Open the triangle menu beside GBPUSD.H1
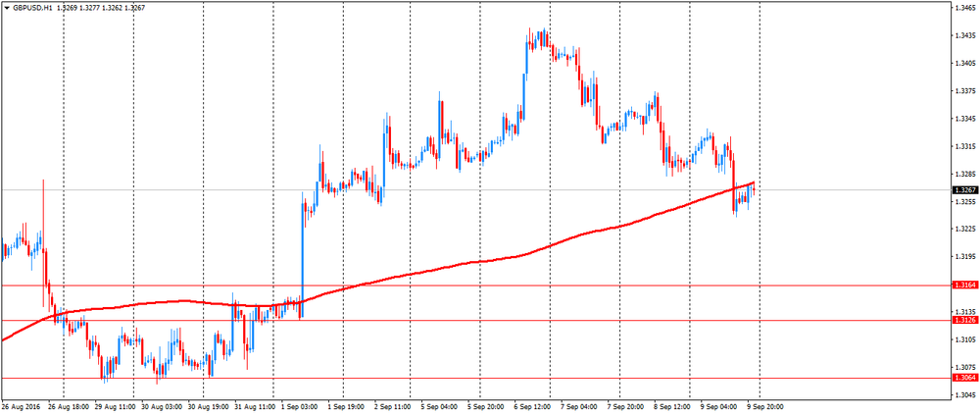 6,9
